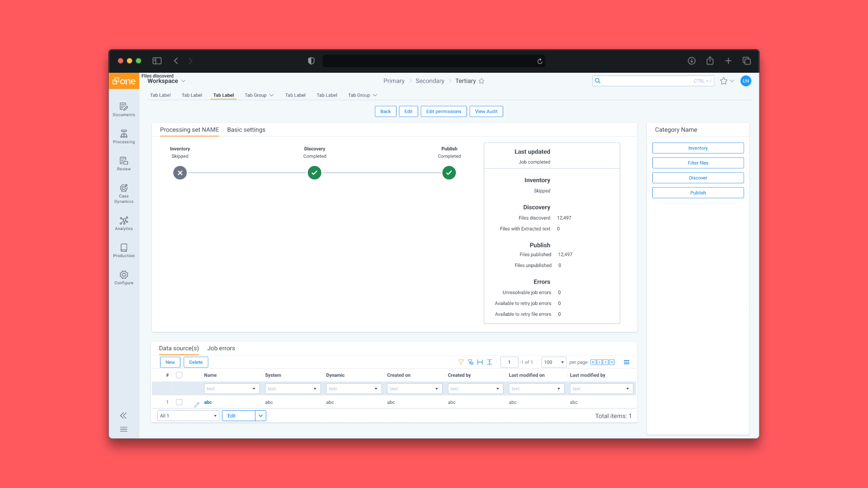Viewport: 868px width, 488px height.
Task: Switch to Basic settings tab
Action: coord(246,130)
